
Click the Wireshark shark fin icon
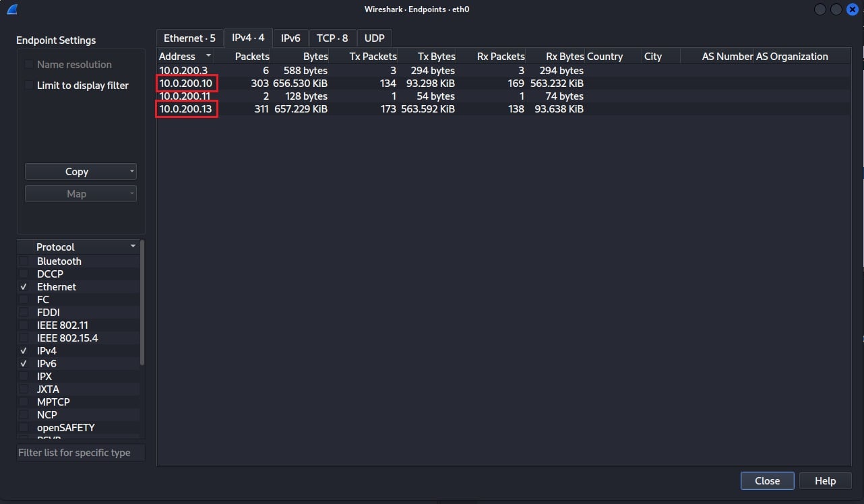[x=12, y=9]
